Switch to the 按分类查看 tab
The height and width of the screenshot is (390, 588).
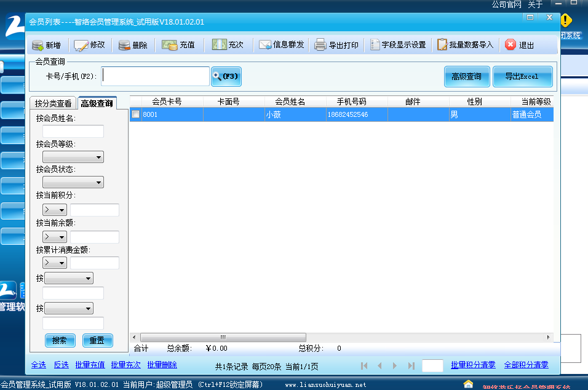point(52,103)
